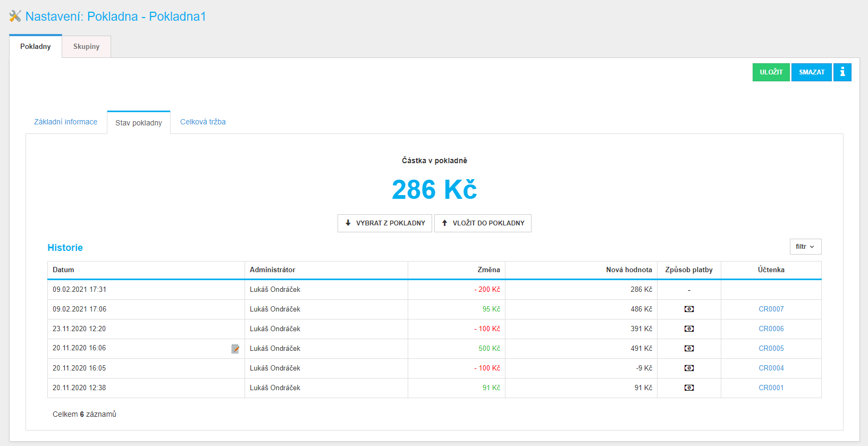Click the Účtenka column header

pyautogui.click(x=771, y=270)
